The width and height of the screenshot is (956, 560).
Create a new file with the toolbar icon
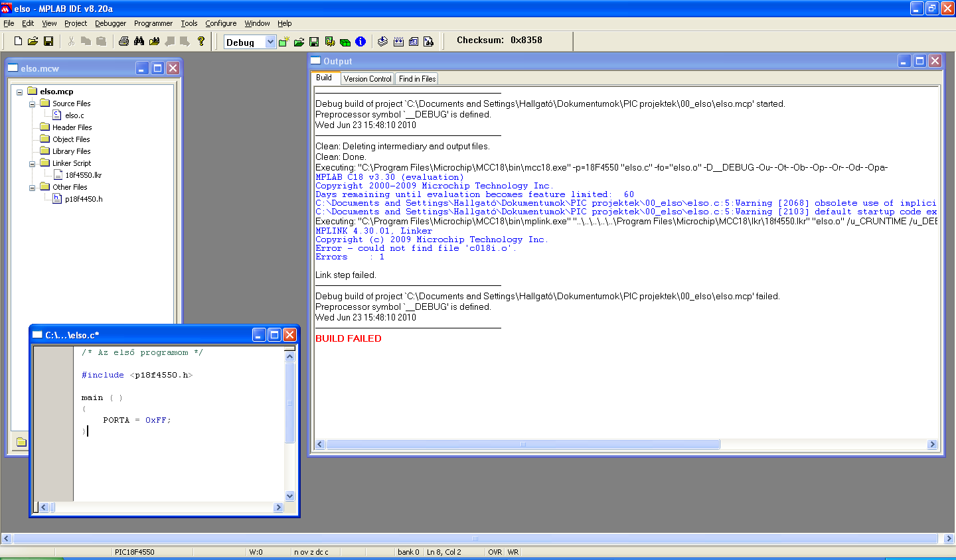coord(18,41)
